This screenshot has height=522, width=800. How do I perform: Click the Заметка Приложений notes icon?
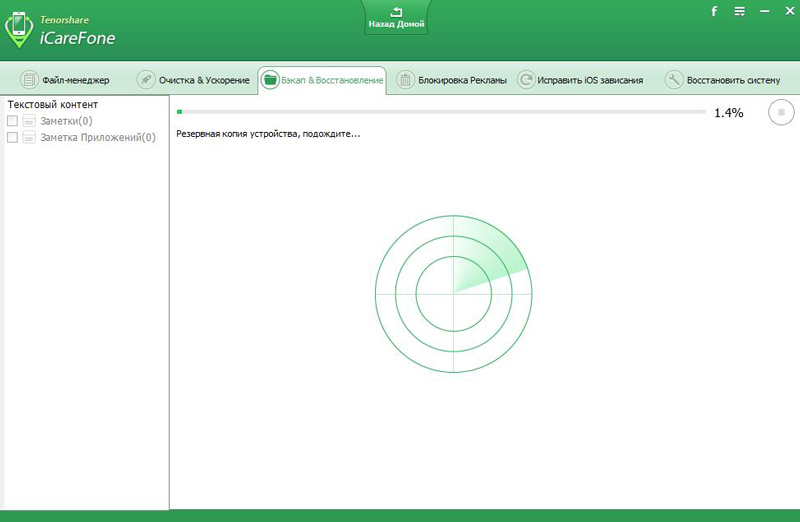(x=29, y=137)
